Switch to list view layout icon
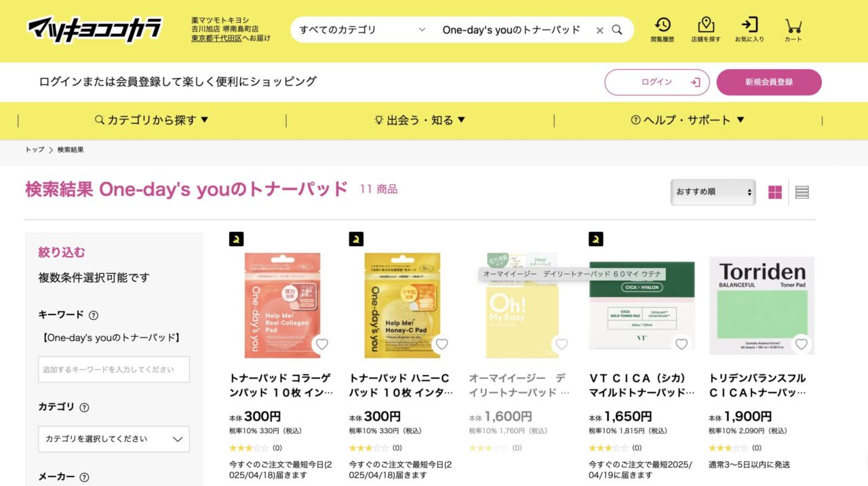Screen dimensions: 868x486 point(802,193)
